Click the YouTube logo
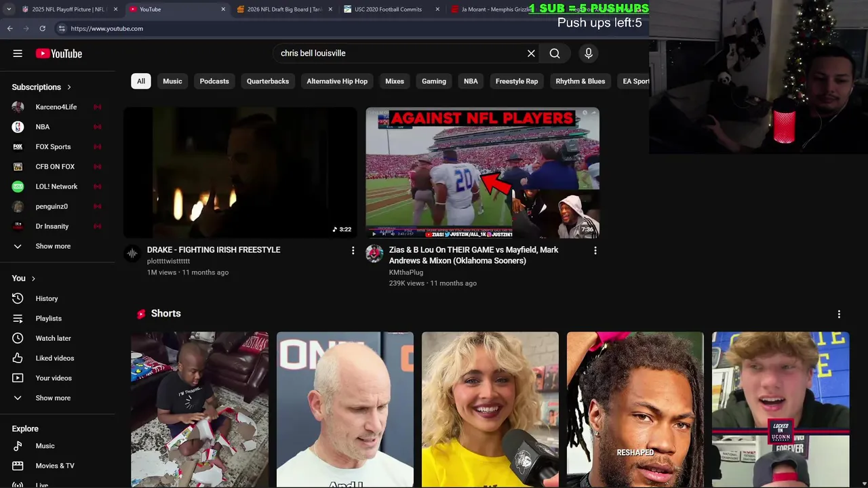 [59, 54]
